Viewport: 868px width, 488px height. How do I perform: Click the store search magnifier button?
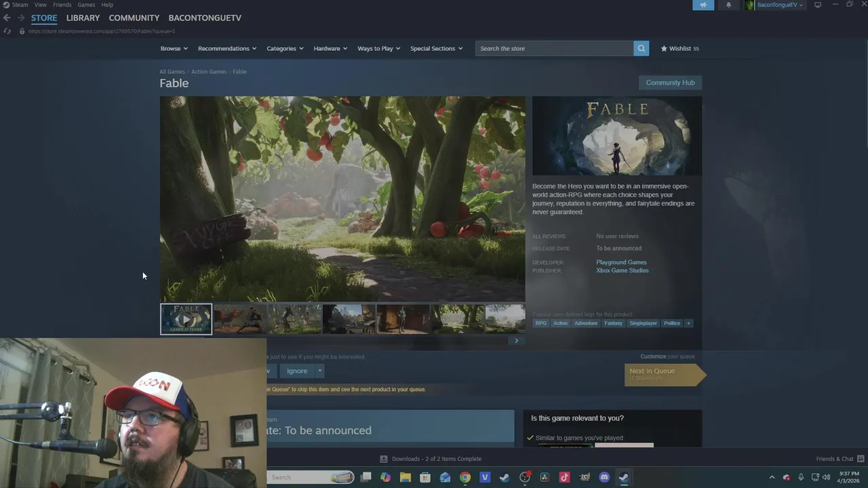(x=641, y=48)
